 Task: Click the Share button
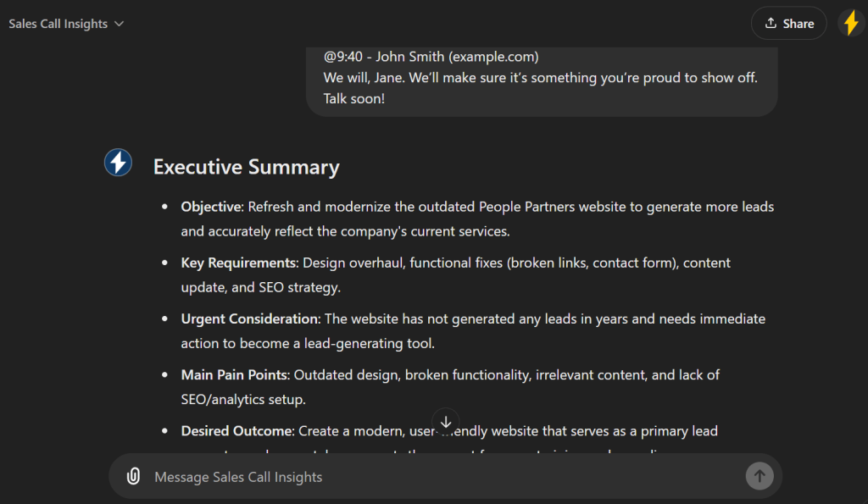pyautogui.click(x=788, y=24)
